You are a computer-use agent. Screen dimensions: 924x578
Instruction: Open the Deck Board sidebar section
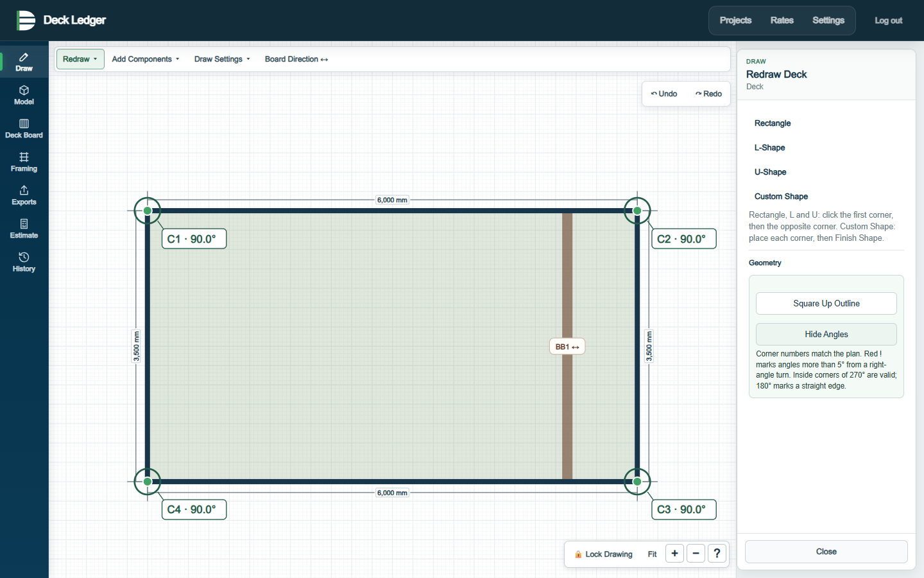[24, 128]
